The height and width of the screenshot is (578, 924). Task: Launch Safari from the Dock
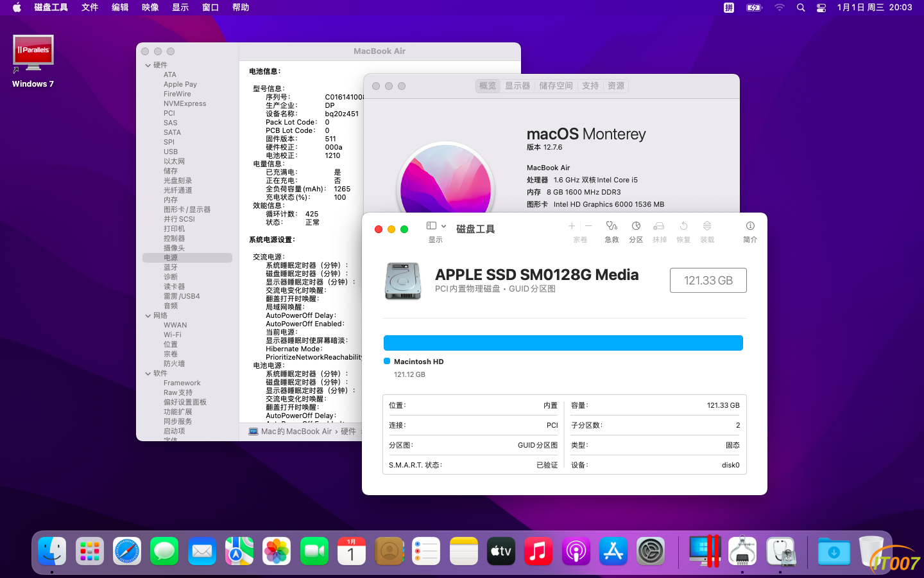[127, 551]
